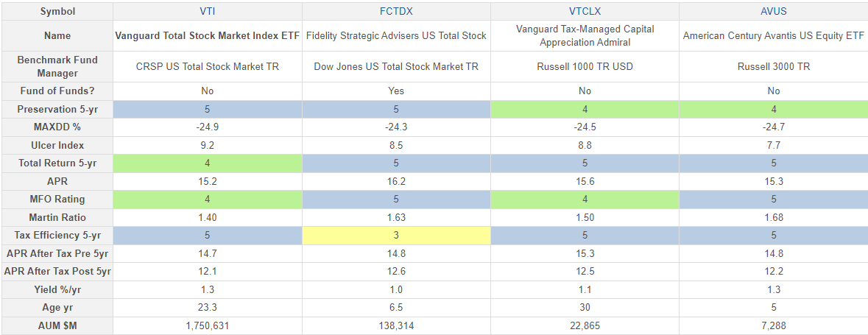Screen dimensions: 868x335
Task: Click the Symbol column header cell
Action: click(x=57, y=12)
